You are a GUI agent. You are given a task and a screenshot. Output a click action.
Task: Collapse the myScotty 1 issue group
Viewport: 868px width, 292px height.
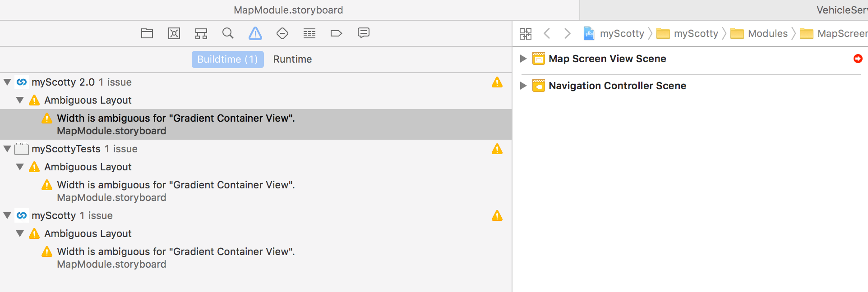tap(7, 215)
